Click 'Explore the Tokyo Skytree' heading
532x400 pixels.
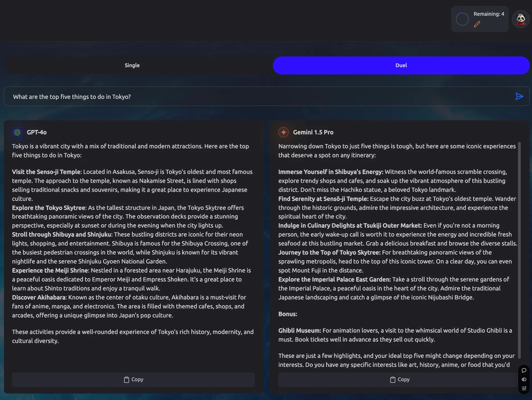[49, 208]
